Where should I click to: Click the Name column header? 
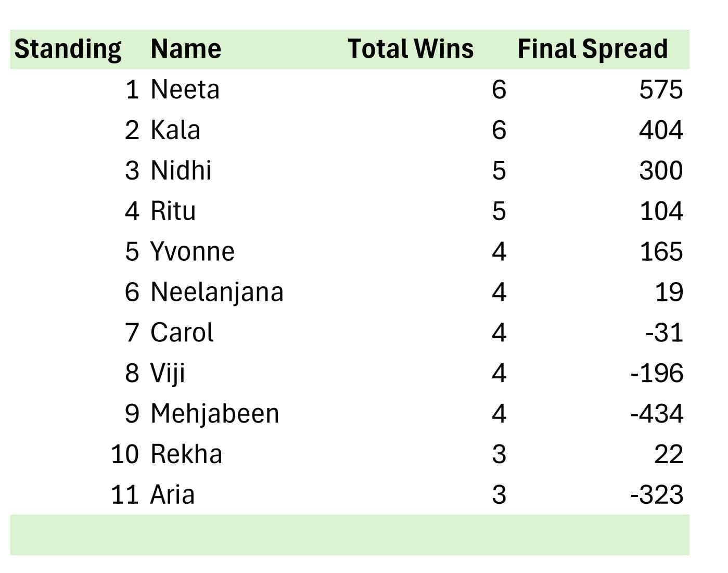pyautogui.click(x=186, y=49)
